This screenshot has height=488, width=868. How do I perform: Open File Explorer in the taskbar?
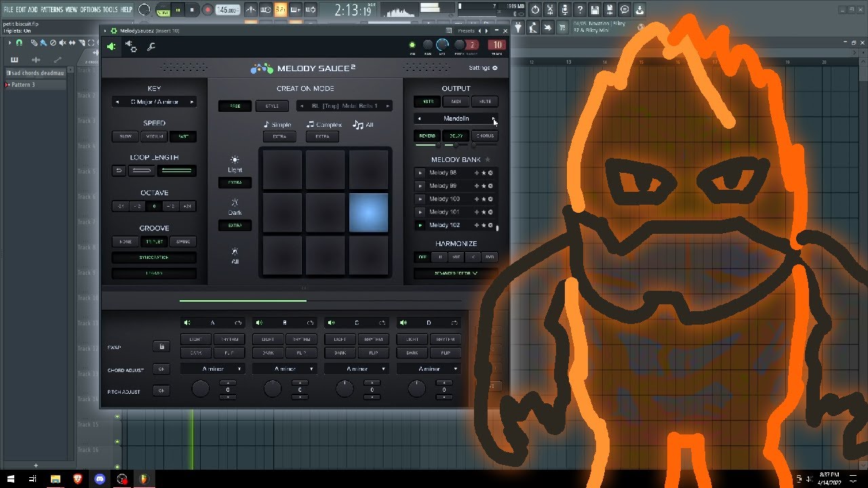coord(56,479)
